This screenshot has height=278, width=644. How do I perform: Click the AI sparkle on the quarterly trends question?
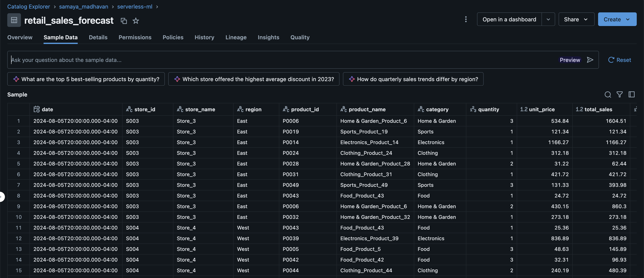point(351,79)
